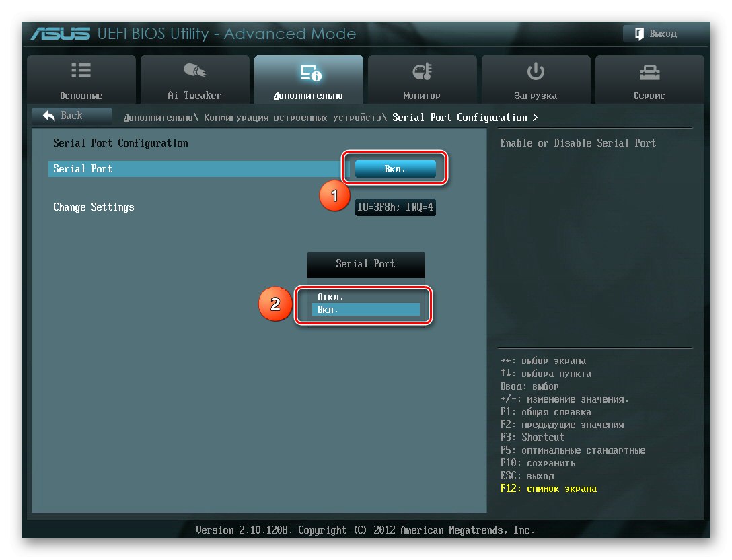Click the +/-: изменение значения hint
The width and height of the screenshot is (732, 560).
pos(564,399)
